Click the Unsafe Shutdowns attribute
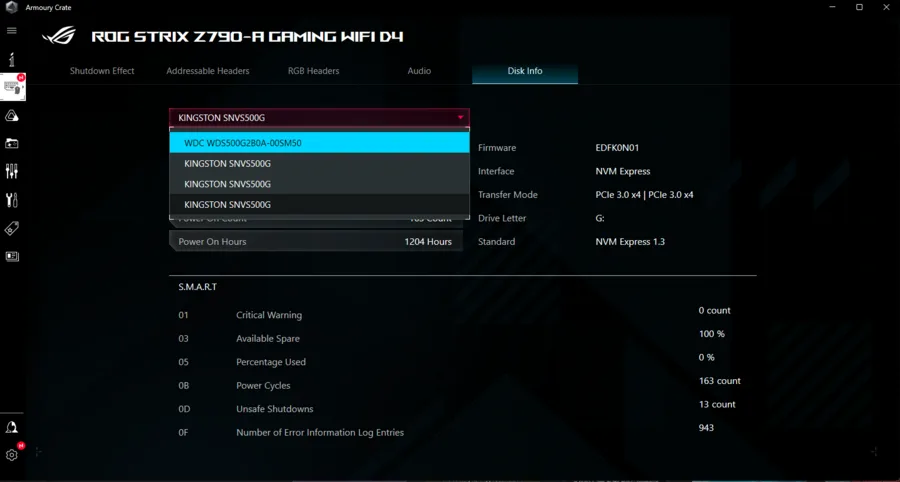The width and height of the screenshot is (900, 482). point(275,409)
